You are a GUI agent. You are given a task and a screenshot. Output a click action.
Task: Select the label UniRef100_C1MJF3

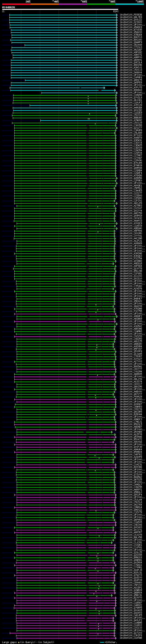click(x=131, y=103)
